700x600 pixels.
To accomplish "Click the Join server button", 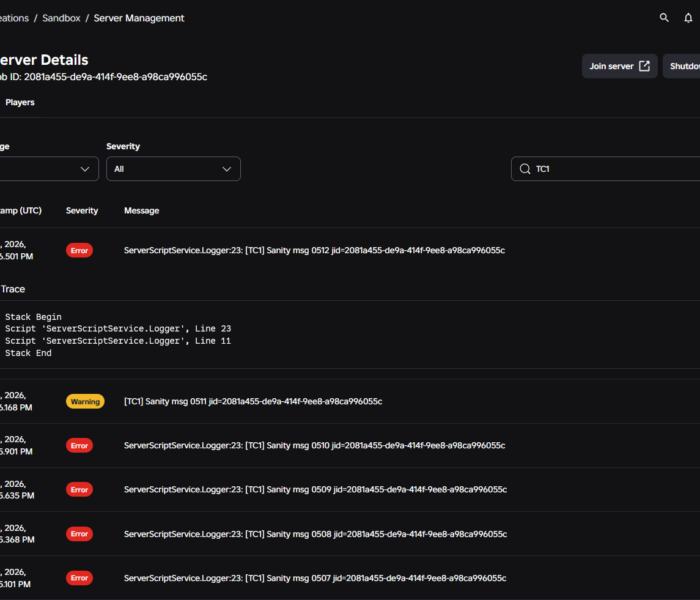I will [619, 66].
